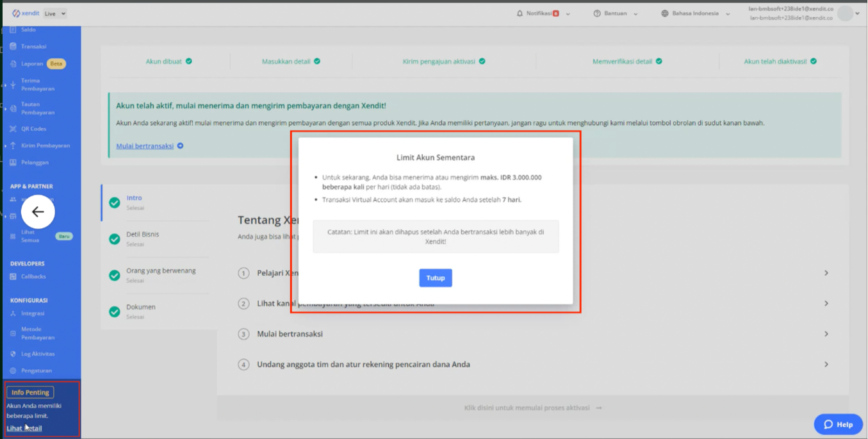Expand the Pelajari Xendit row chevron
The image size is (868, 439).
click(x=826, y=273)
